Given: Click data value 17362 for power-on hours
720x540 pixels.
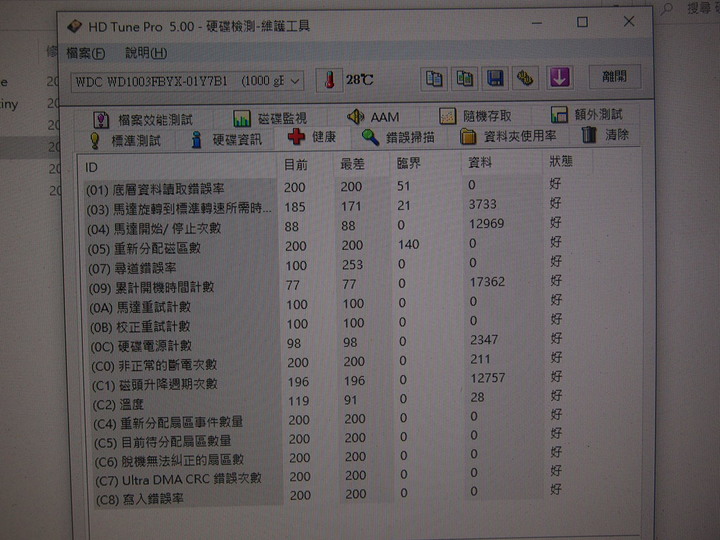Looking at the screenshot, I should tap(487, 281).
